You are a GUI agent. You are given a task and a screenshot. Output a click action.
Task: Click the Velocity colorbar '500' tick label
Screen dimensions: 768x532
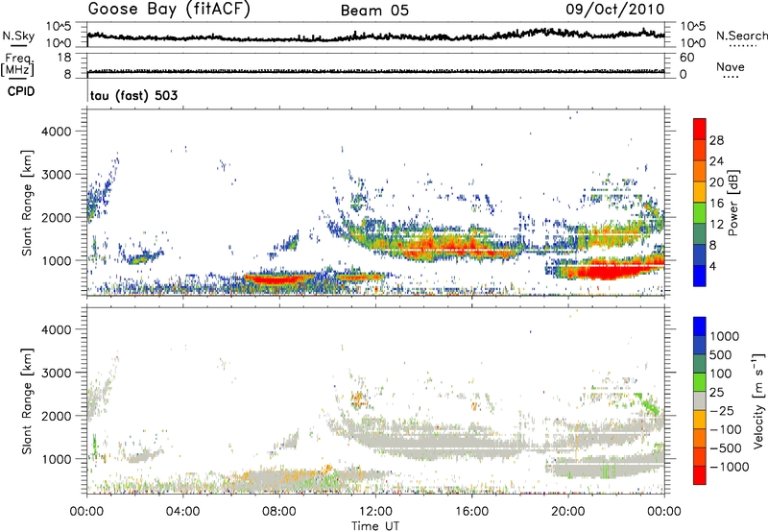pos(721,354)
